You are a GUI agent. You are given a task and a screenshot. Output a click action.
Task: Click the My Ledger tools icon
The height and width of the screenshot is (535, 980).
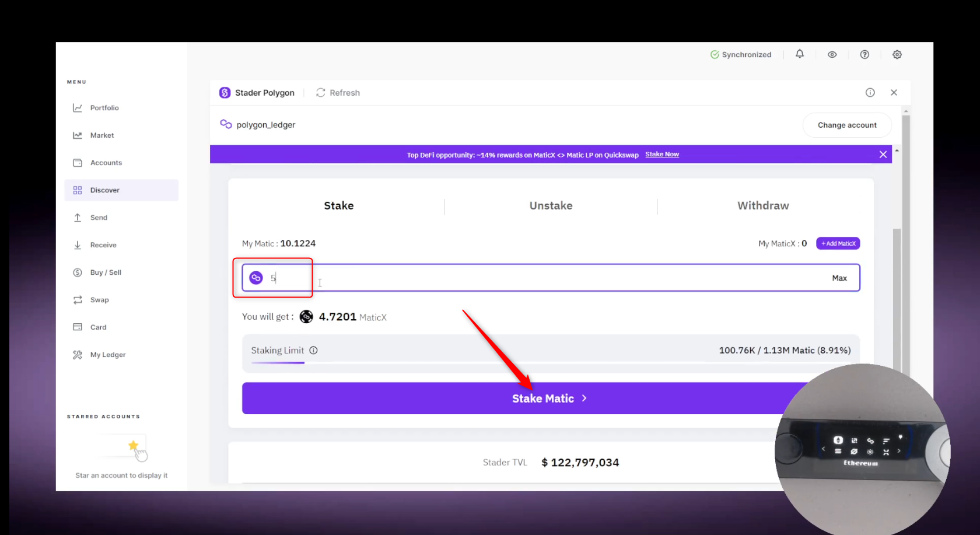(78, 355)
